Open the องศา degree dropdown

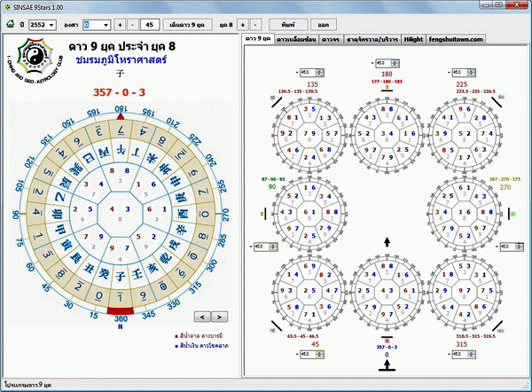point(97,25)
